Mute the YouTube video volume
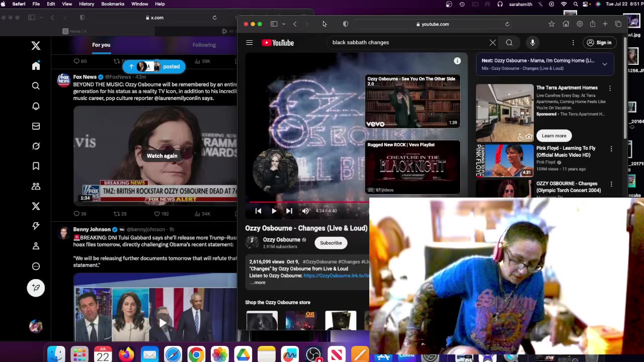 point(305,211)
